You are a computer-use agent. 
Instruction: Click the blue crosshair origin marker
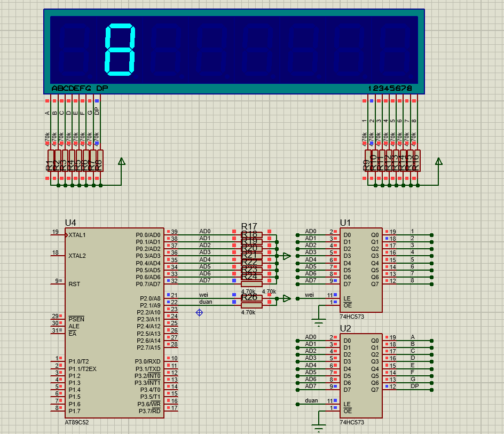pyautogui.click(x=199, y=312)
